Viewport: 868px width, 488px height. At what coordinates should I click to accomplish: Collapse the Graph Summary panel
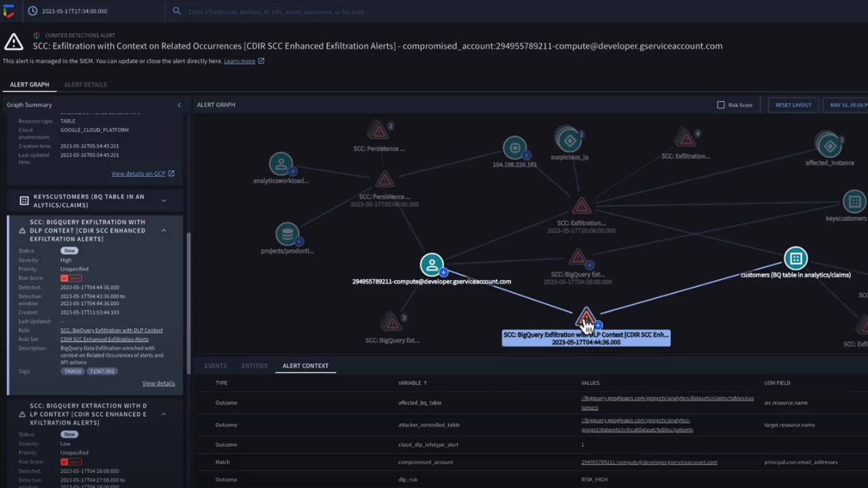pyautogui.click(x=179, y=105)
